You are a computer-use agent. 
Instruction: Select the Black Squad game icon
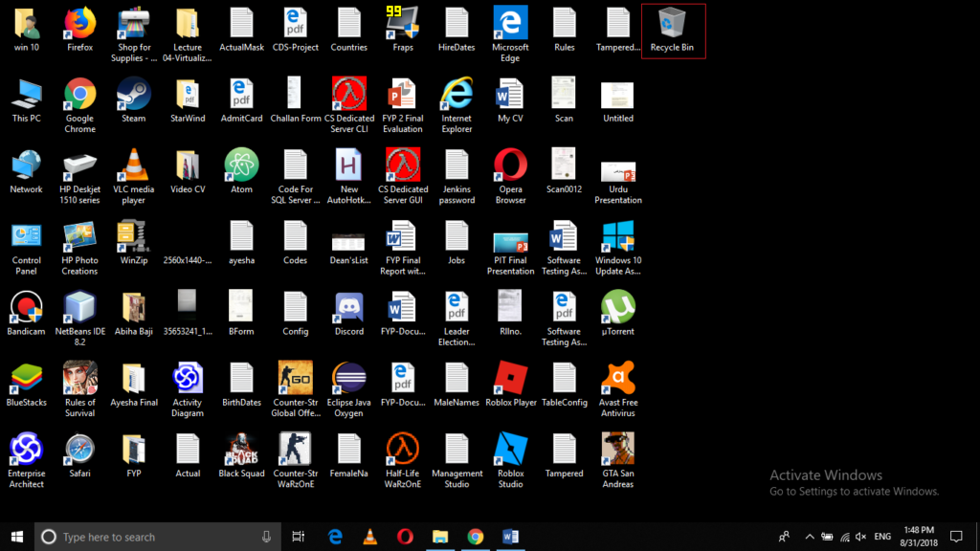(x=241, y=455)
